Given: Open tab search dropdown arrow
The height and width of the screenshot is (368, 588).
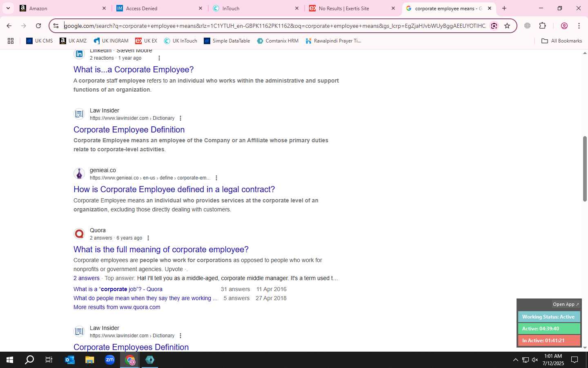Looking at the screenshot, I should click(8, 8).
